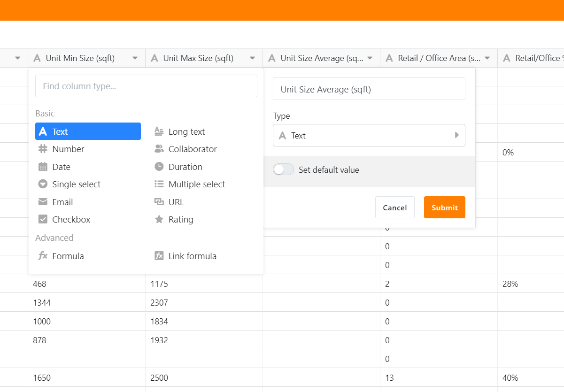Click the Cancel button
The height and width of the screenshot is (392, 564).
tap(394, 208)
